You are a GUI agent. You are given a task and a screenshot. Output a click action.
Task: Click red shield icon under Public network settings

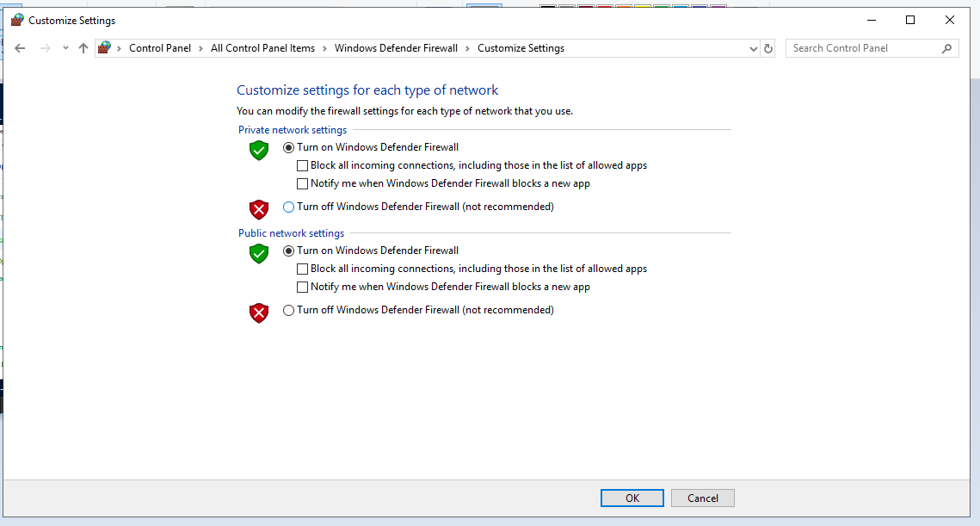(x=259, y=313)
